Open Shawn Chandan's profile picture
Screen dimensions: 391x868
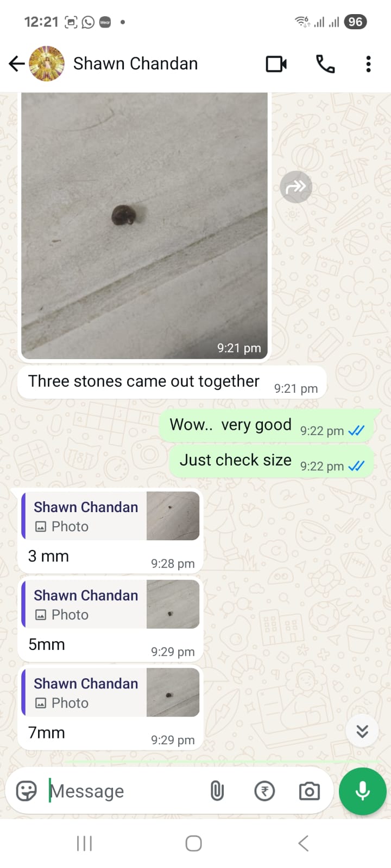(47, 64)
